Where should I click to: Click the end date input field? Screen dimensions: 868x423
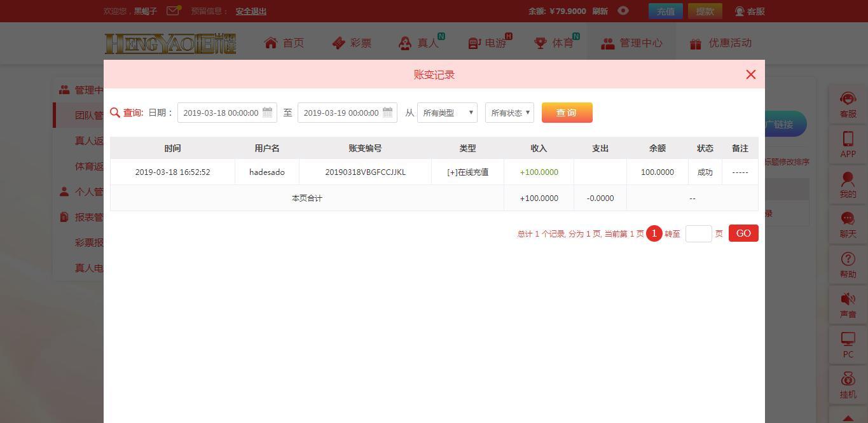pos(347,113)
